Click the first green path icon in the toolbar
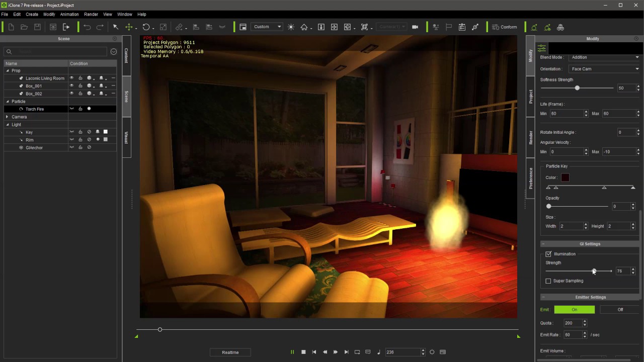 (x=534, y=27)
